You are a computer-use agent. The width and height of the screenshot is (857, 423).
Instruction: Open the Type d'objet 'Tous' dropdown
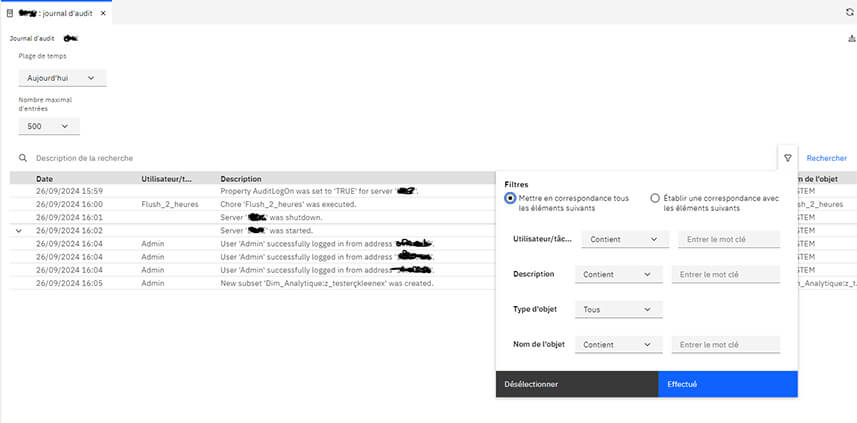[618, 310]
